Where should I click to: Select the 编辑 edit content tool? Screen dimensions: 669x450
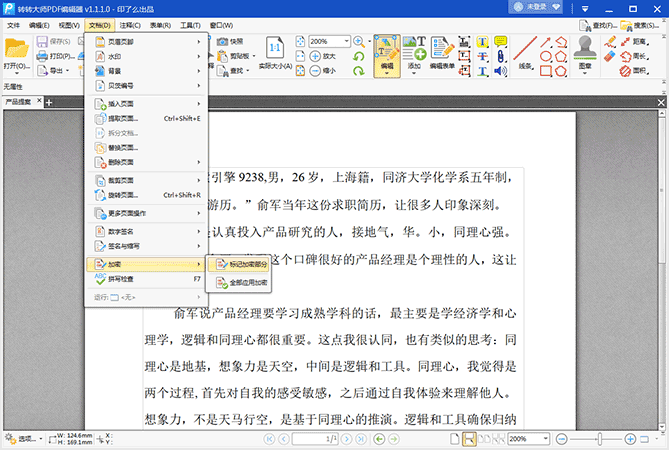coord(387,56)
